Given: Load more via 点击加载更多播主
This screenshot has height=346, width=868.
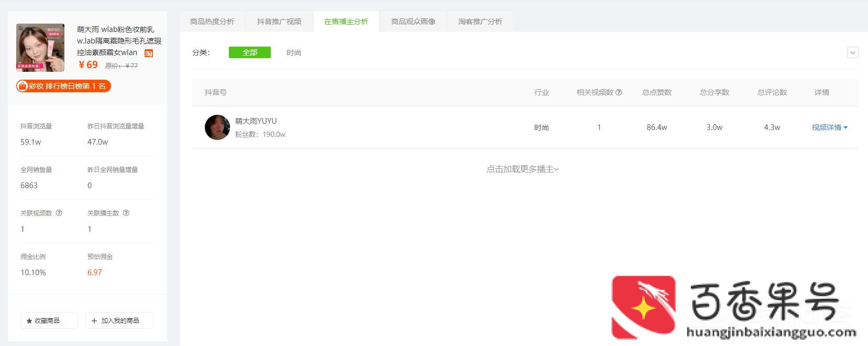Looking at the screenshot, I should tap(523, 169).
